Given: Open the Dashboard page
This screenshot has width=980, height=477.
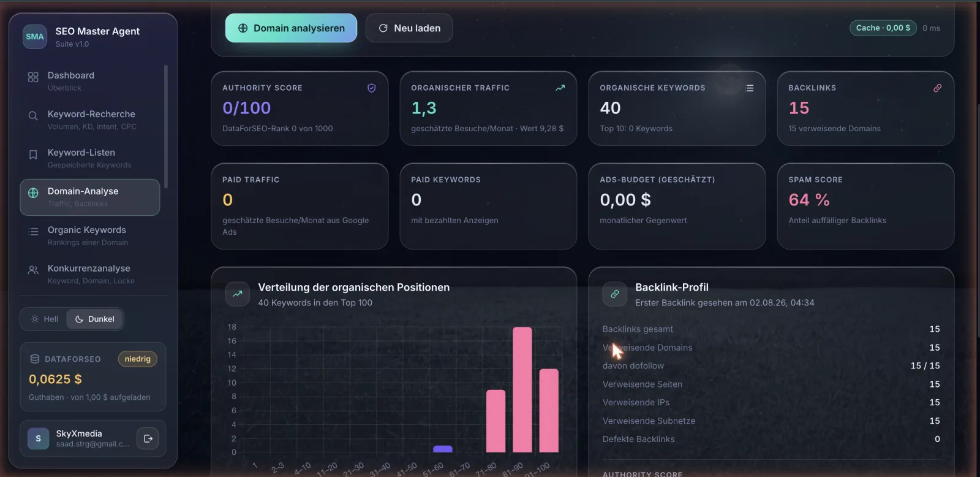Looking at the screenshot, I should point(90,81).
